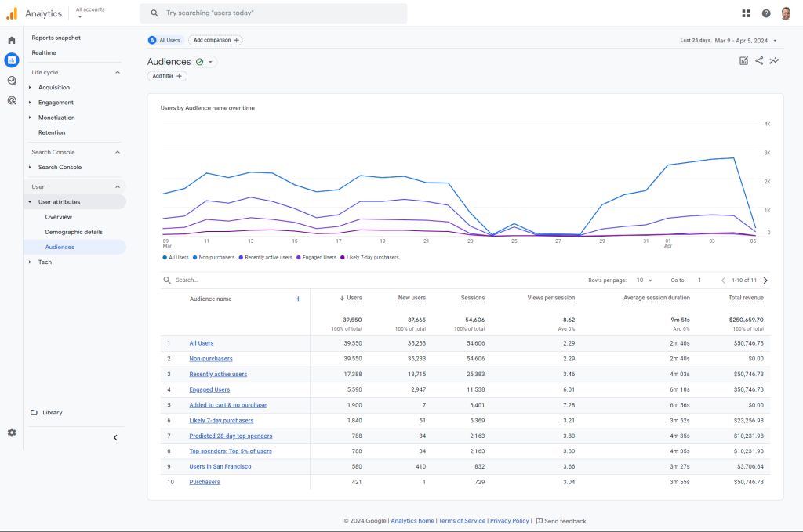Open Predicted 28-day top spenders link
This screenshot has height=532, width=803.
pos(231,436)
